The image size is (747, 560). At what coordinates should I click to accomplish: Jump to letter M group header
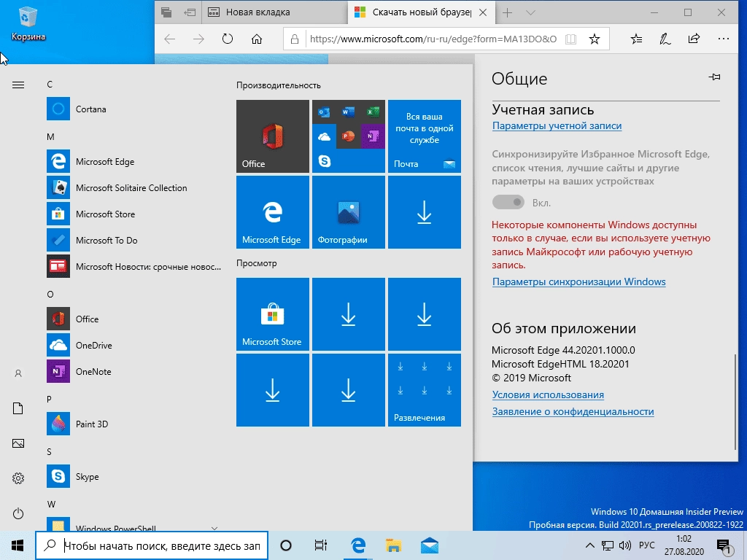(x=50, y=136)
